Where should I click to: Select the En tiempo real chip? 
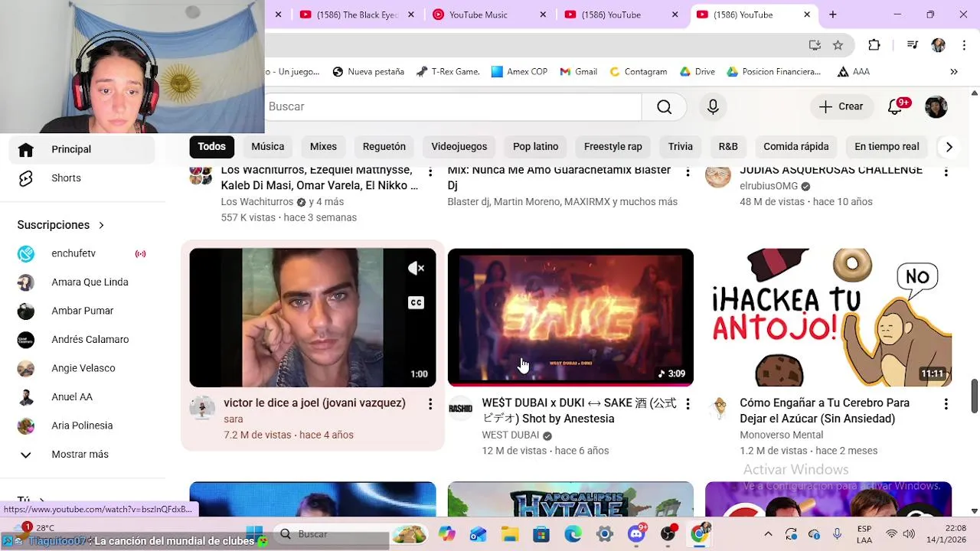tap(887, 147)
